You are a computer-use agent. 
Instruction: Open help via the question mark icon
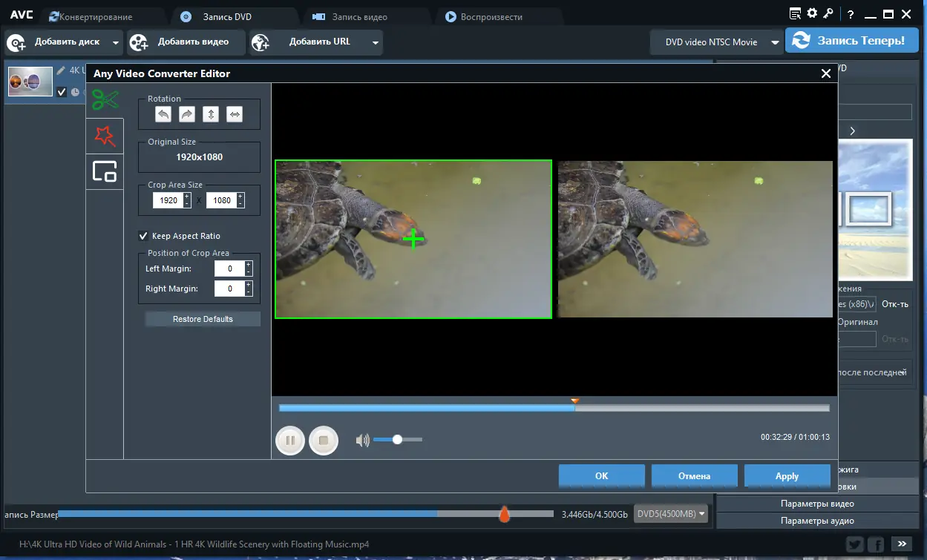point(851,14)
